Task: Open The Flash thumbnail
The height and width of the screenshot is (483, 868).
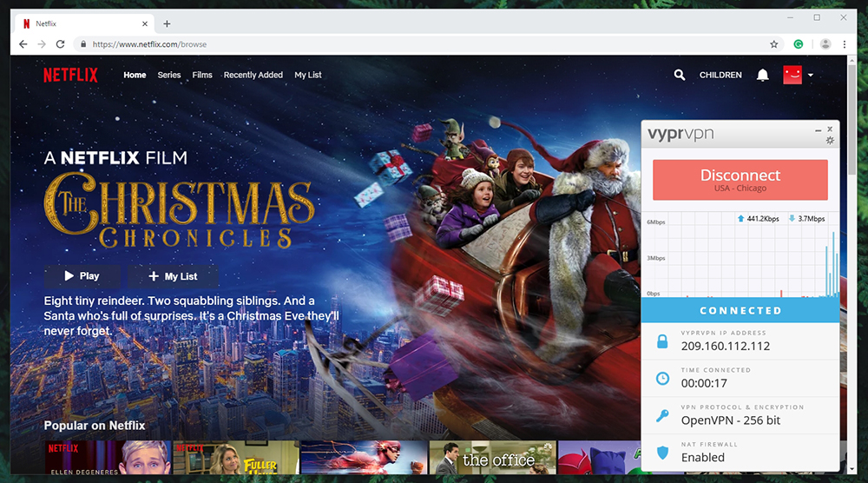Action: point(364,458)
